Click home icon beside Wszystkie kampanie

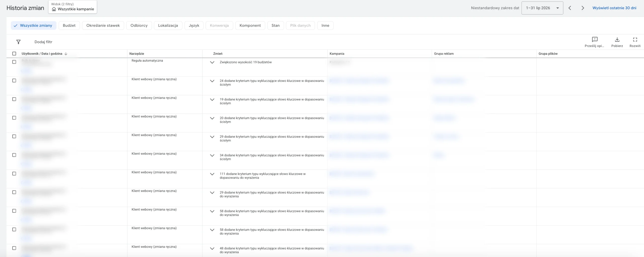tap(54, 9)
